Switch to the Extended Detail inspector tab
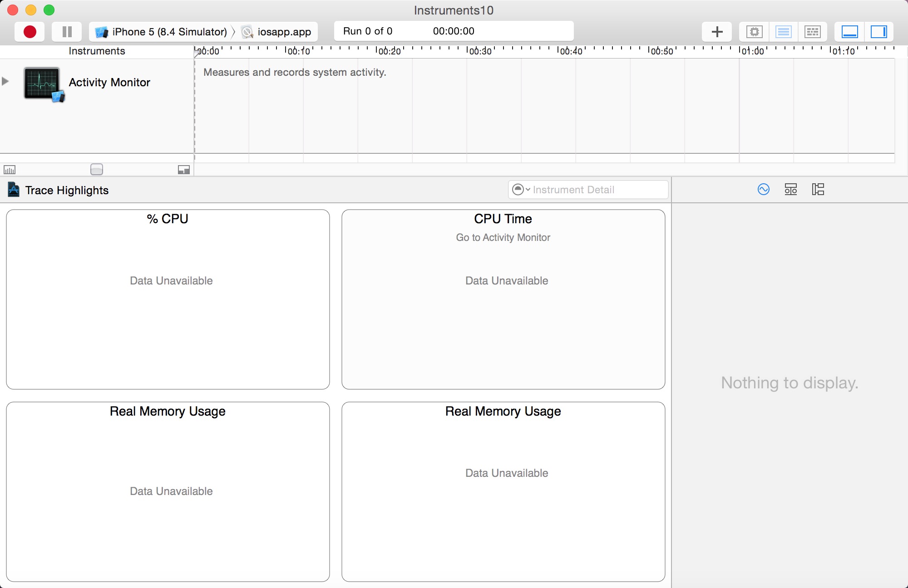Viewport: 908px width, 588px height. point(818,189)
